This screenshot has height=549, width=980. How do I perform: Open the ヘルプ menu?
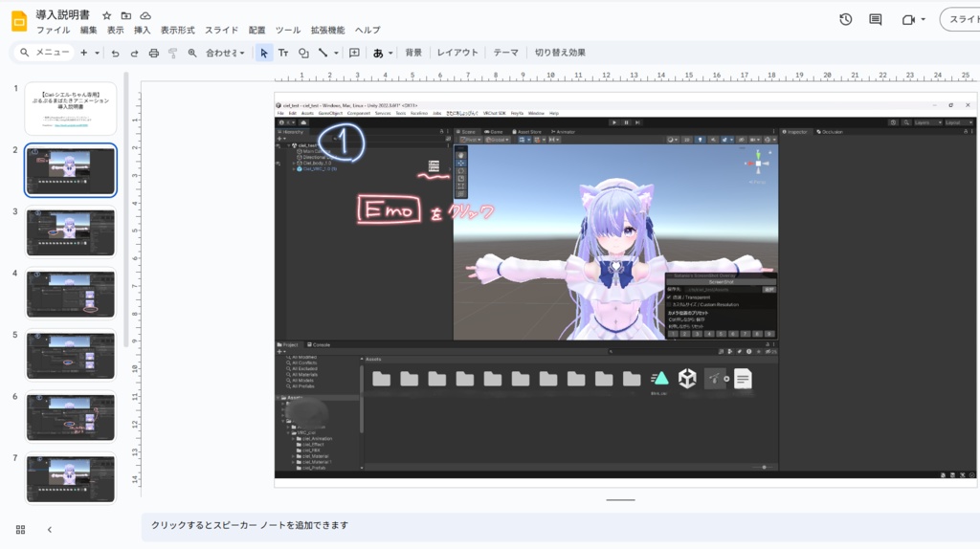pyautogui.click(x=367, y=30)
